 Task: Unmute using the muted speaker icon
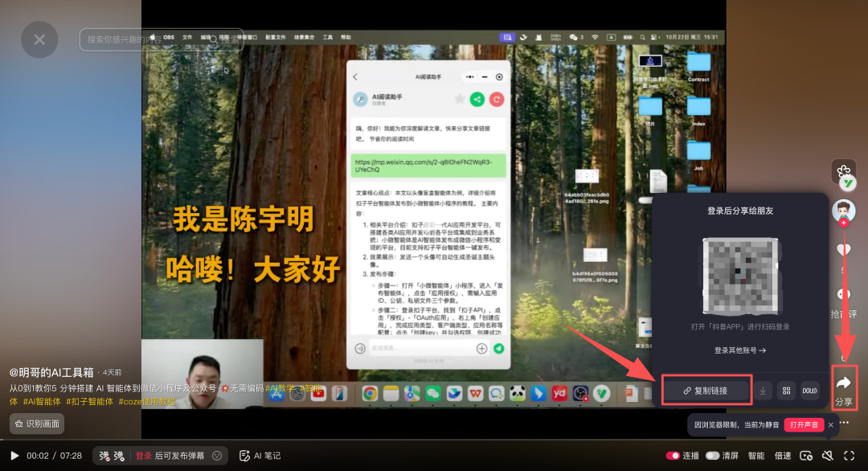pyautogui.click(x=827, y=456)
